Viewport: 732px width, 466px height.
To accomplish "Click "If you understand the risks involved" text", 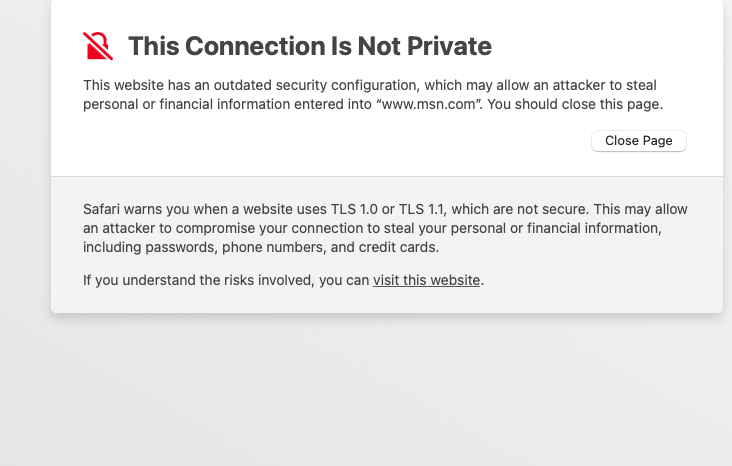I will (199, 280).
